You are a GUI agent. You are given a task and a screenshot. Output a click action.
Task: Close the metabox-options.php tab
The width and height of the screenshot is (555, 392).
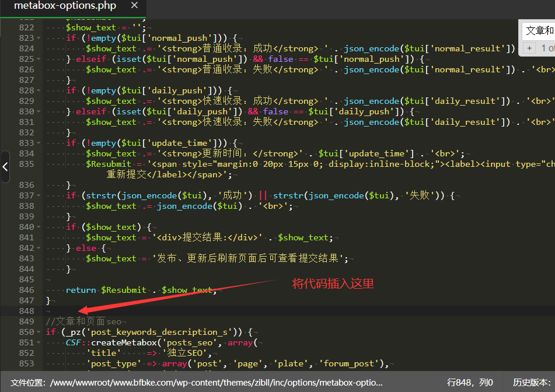click(135, 6)
